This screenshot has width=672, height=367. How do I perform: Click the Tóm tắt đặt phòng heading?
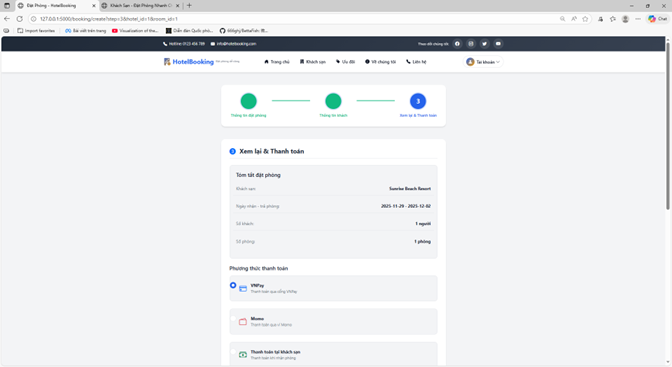point(258,175)
